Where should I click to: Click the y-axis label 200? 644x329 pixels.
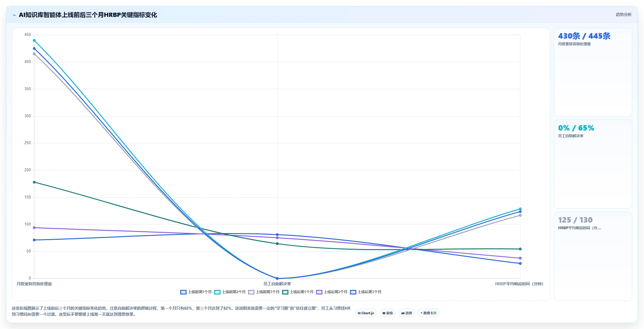[27, 170]
